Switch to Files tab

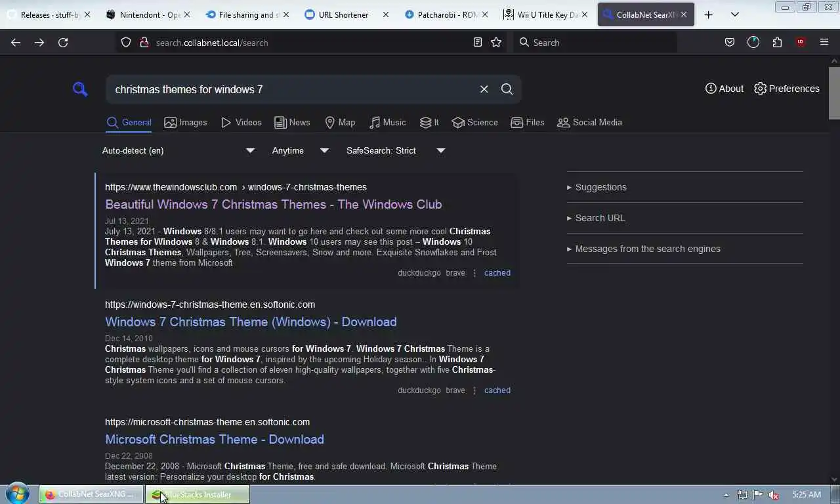pos(528,123)
